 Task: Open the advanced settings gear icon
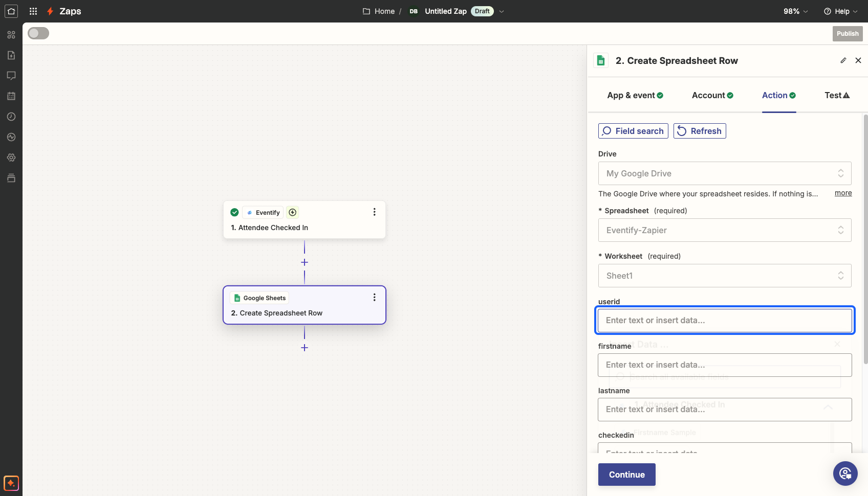click(11, 157)
